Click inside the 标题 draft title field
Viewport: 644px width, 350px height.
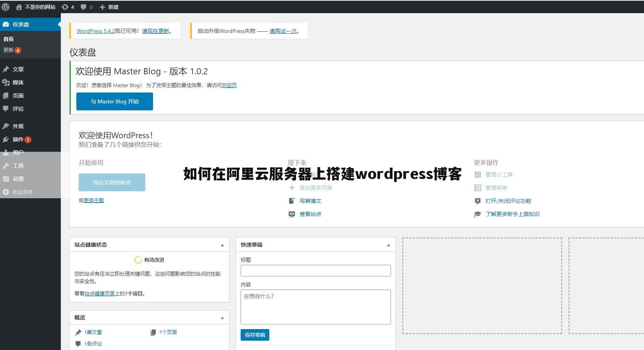[x=315, y=270]
